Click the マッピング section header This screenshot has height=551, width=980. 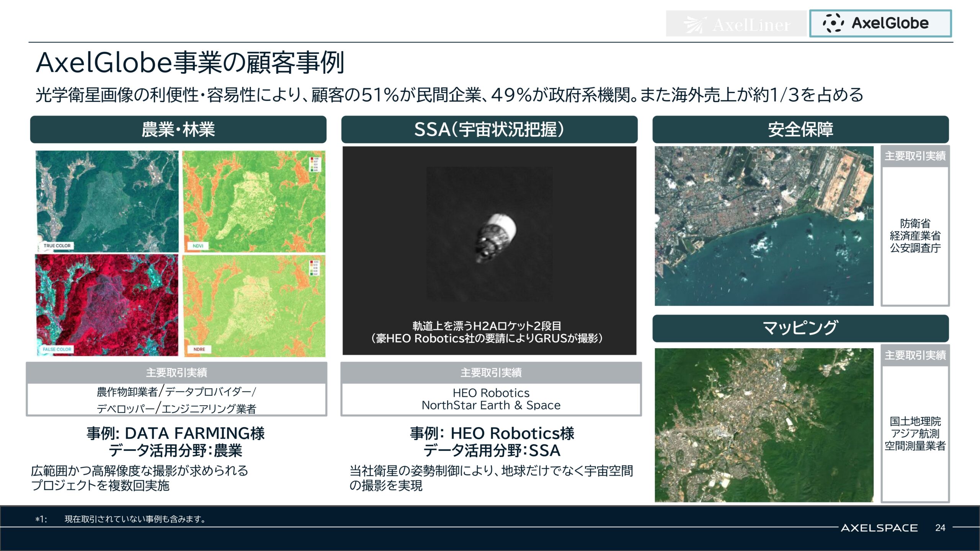[x=800, y=328]
